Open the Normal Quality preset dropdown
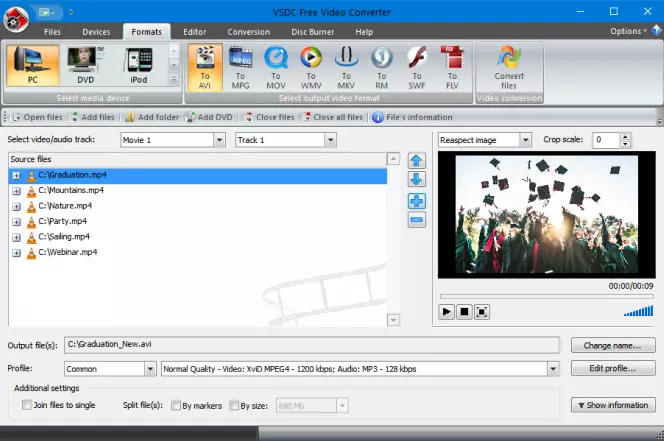Screen dimensions: 664x441 pyautogui.click(x=553, y=369)
